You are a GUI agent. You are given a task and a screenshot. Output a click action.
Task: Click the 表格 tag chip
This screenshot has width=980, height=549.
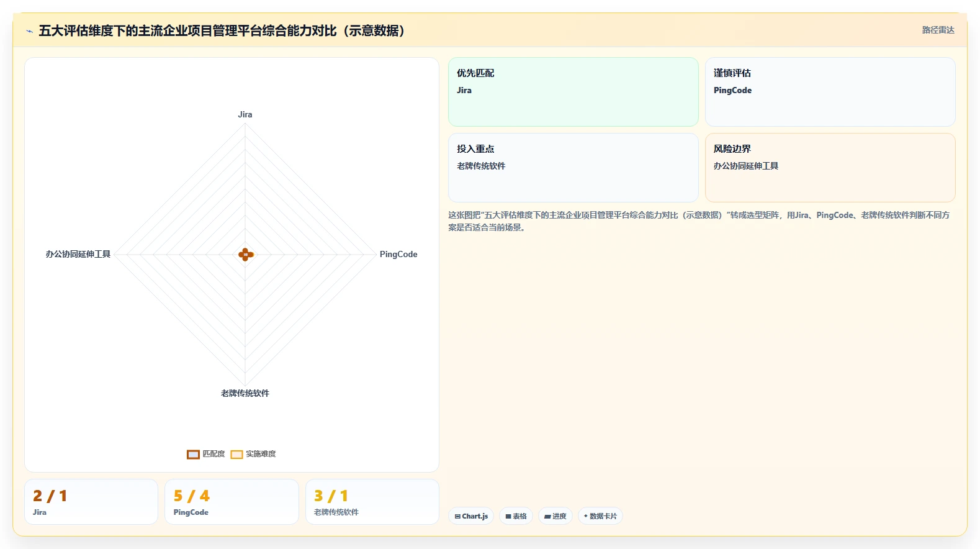(x=516, y=516)
